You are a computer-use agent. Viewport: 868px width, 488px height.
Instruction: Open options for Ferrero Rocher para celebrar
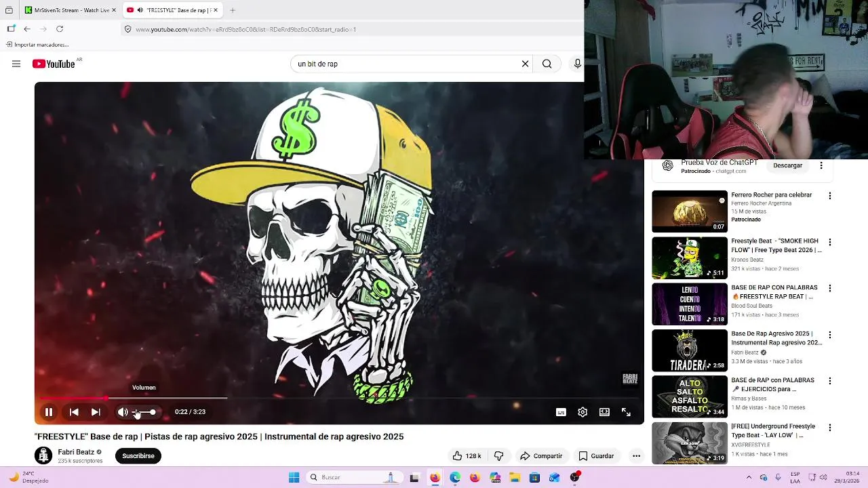829,196
